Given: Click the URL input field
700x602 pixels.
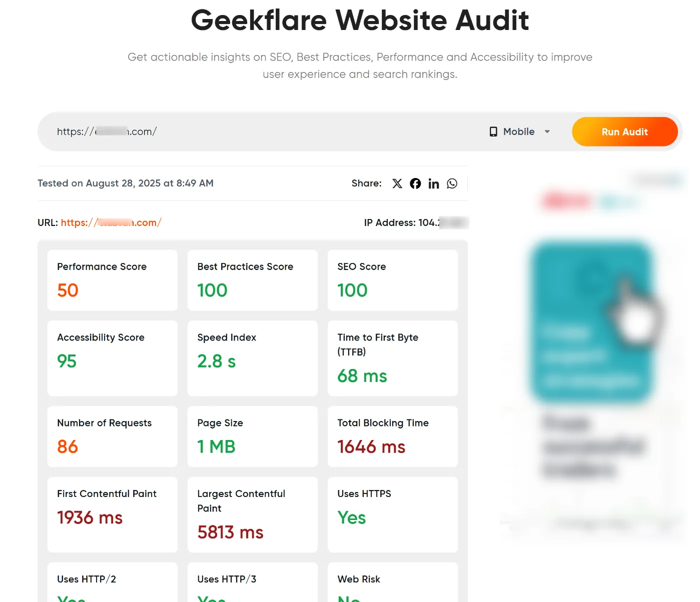Looking at the screenshot, I should [x=200, y=131].
